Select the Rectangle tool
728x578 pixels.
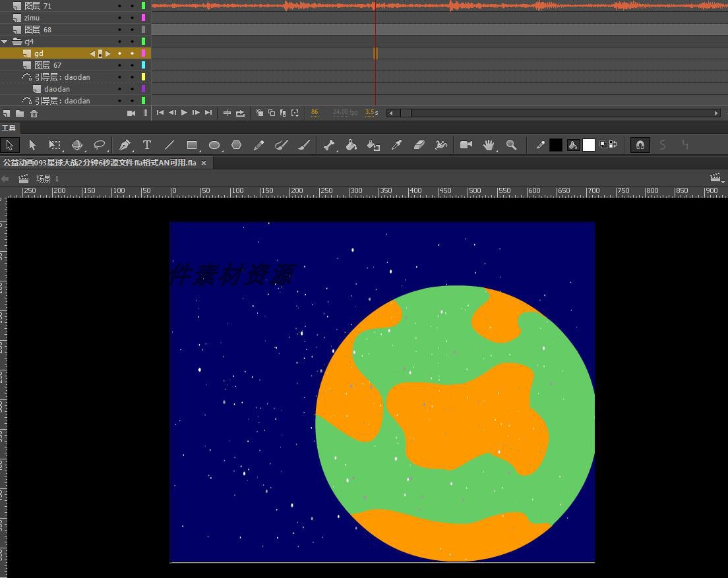(192, 145)
